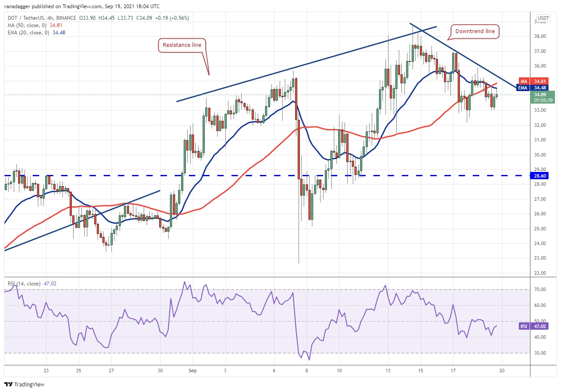This screenshot has width=561, height=392.
Task: Click the 40.00 RSI axis label
Action: pos(541,337)
